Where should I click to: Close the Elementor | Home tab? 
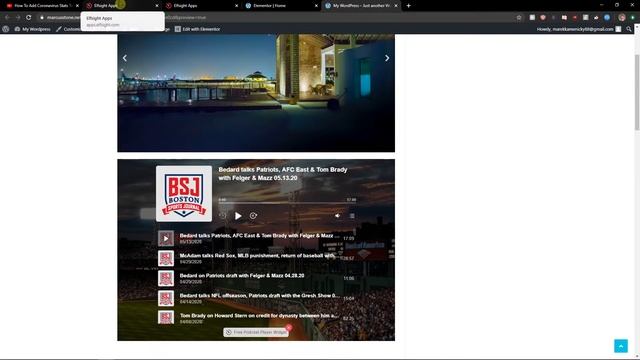pos(316,6)
